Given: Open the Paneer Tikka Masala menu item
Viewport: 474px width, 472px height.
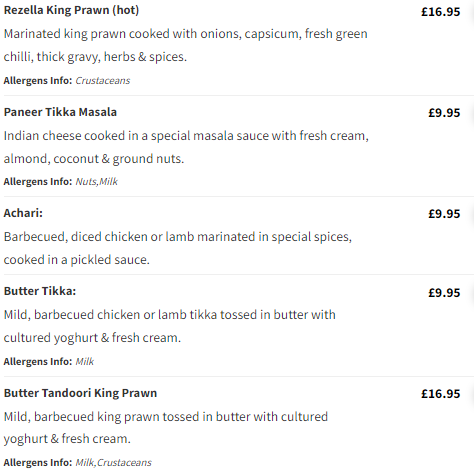Looking at the screenshot, I should [x=60, y=112].
